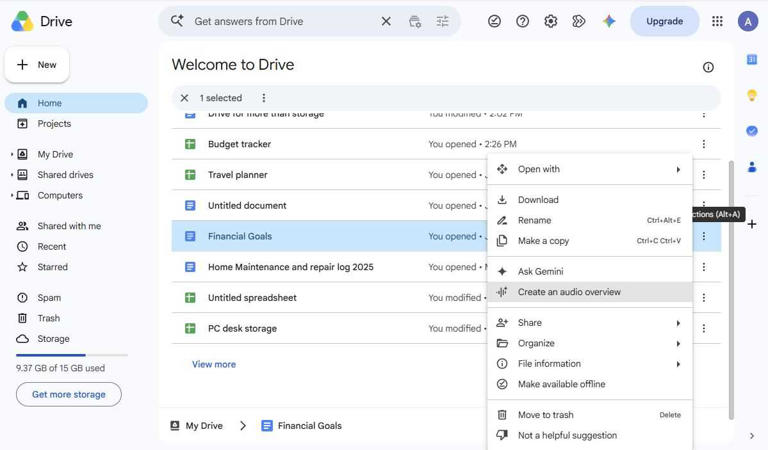
Task: Expand My Drive tree arrow
Action: (12, 154)
